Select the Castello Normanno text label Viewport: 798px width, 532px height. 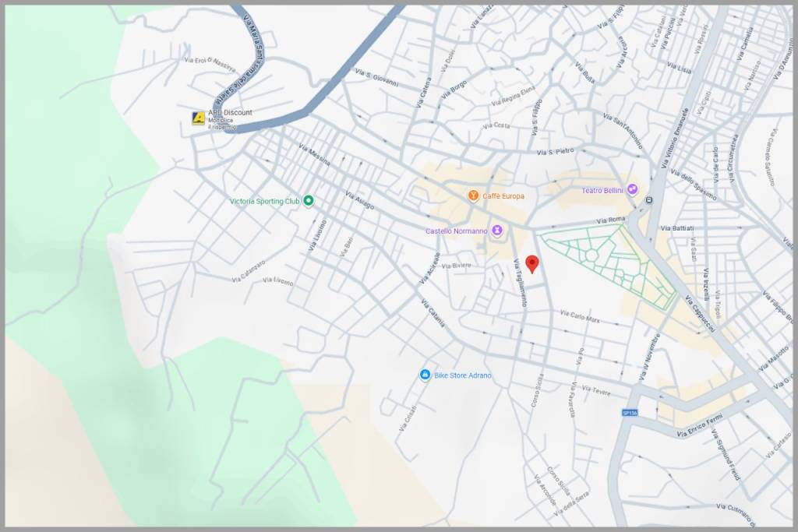(457, 231)
